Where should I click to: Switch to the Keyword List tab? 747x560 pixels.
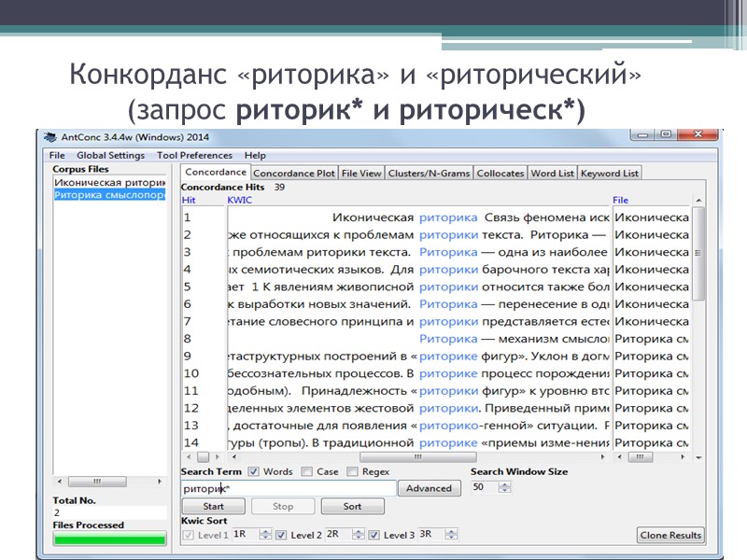pos(610,174)
